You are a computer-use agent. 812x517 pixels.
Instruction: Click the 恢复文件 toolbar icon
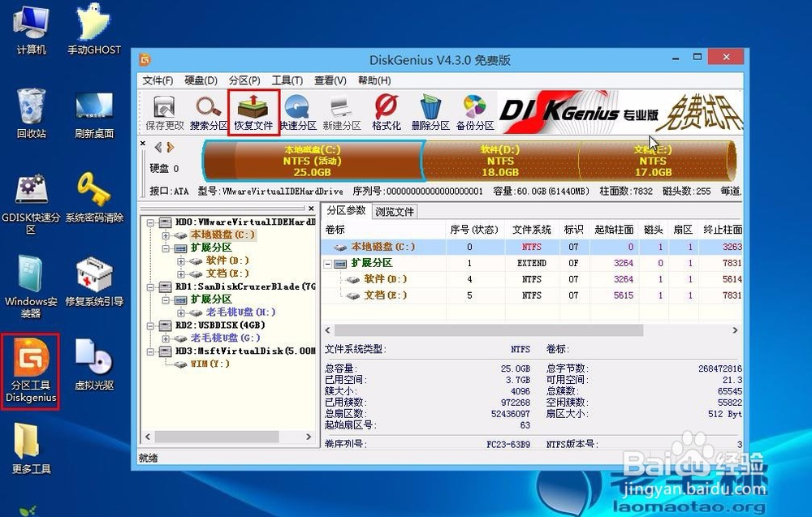click(x=253, y=113)
